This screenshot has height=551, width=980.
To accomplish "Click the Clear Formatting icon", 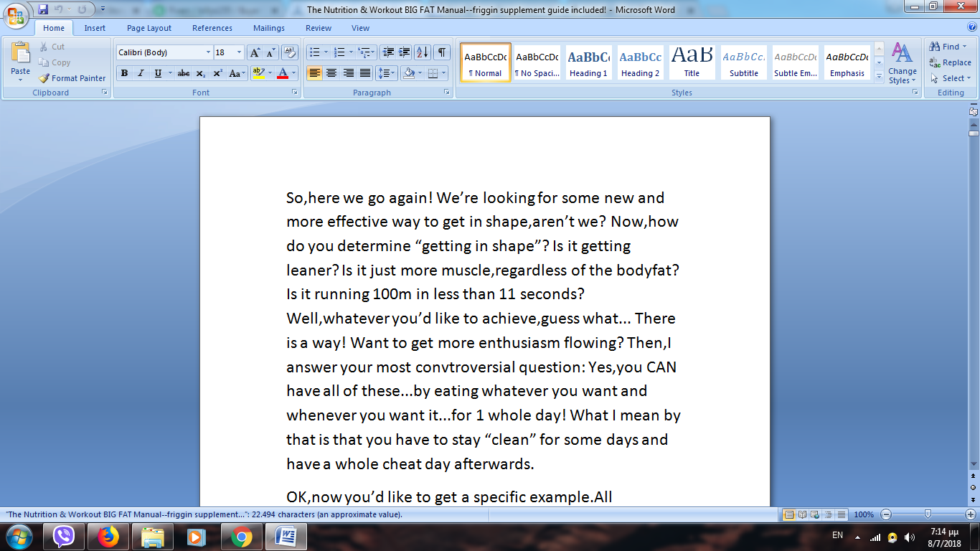I will click(290, 52).
